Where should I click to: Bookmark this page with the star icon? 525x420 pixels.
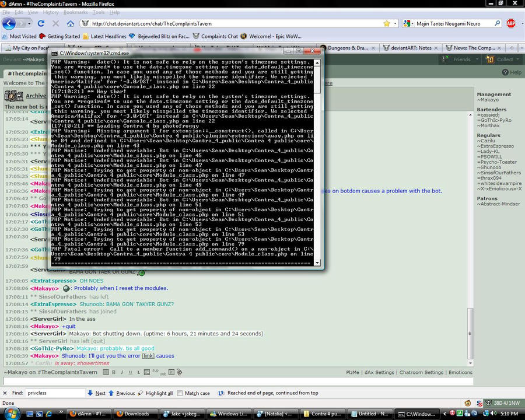(386, 23)
